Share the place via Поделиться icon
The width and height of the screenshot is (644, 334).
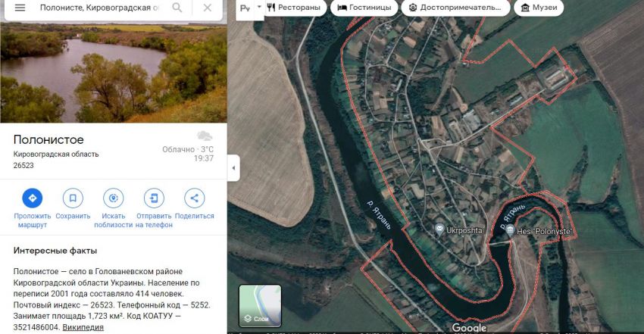pyautogui.click(x=194, y=198)
